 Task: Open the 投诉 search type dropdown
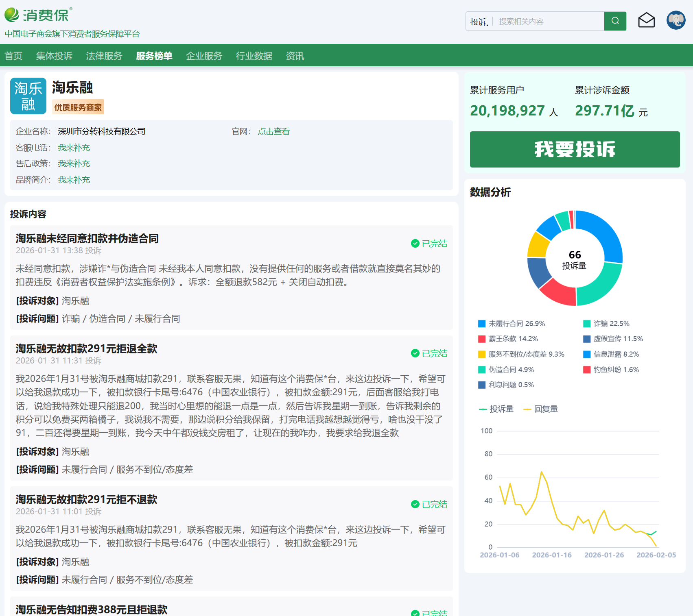[479, 22]
